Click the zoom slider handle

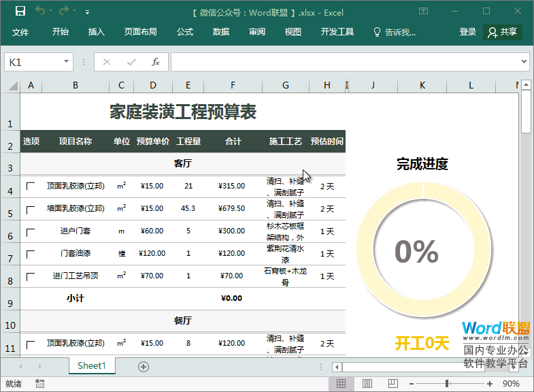447,384
